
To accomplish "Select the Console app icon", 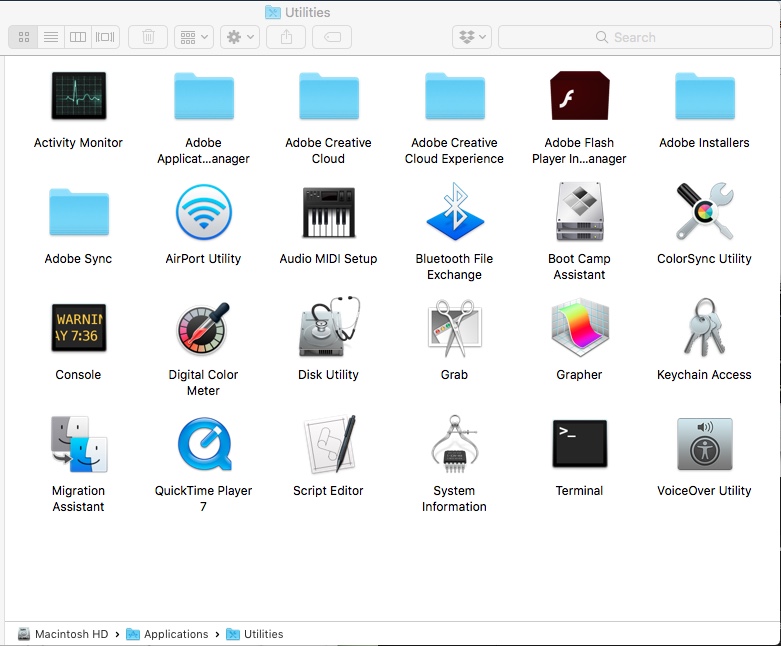I will tap(79, 328).
